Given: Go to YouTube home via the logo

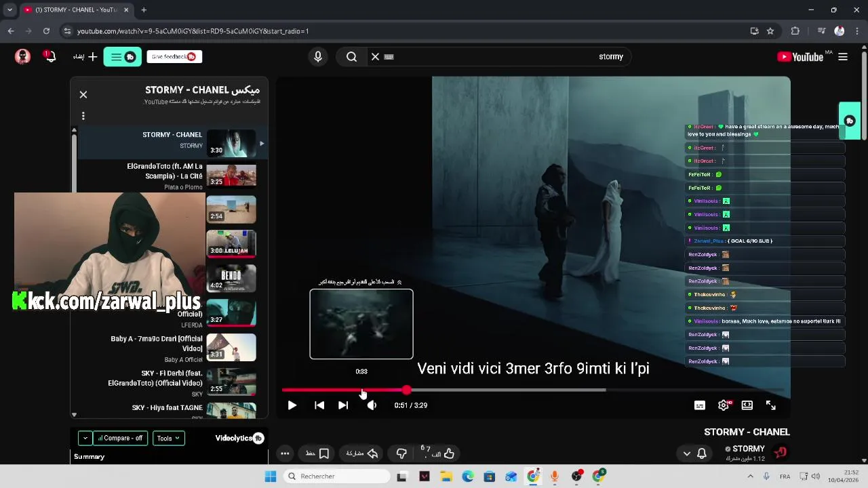Looking at the screenshot, I should (x=800, y=57).
